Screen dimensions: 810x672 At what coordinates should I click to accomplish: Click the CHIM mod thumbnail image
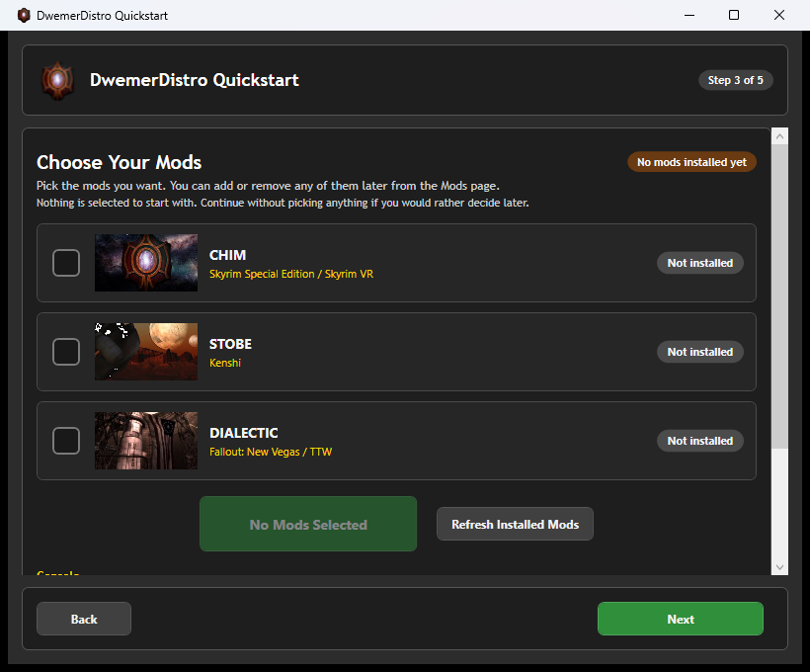(x=146, y=263)
